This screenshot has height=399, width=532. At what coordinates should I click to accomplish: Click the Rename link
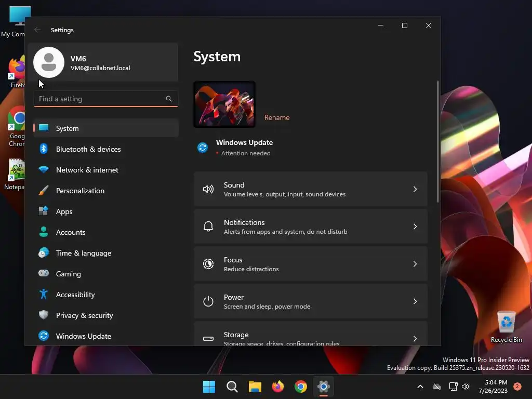(277, 117)
